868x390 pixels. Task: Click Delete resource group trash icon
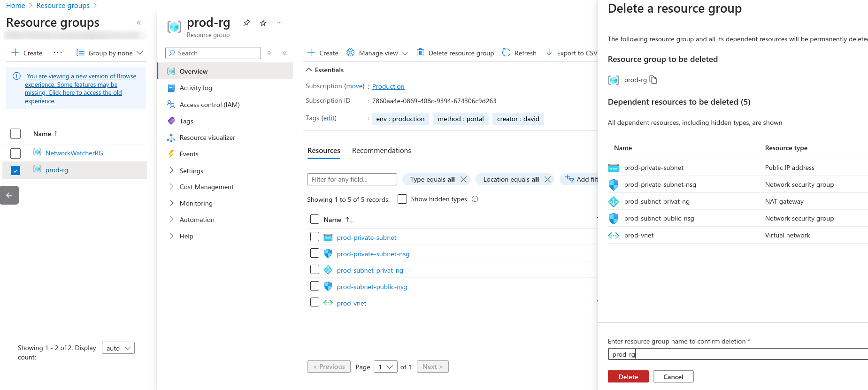coord(421,53)
